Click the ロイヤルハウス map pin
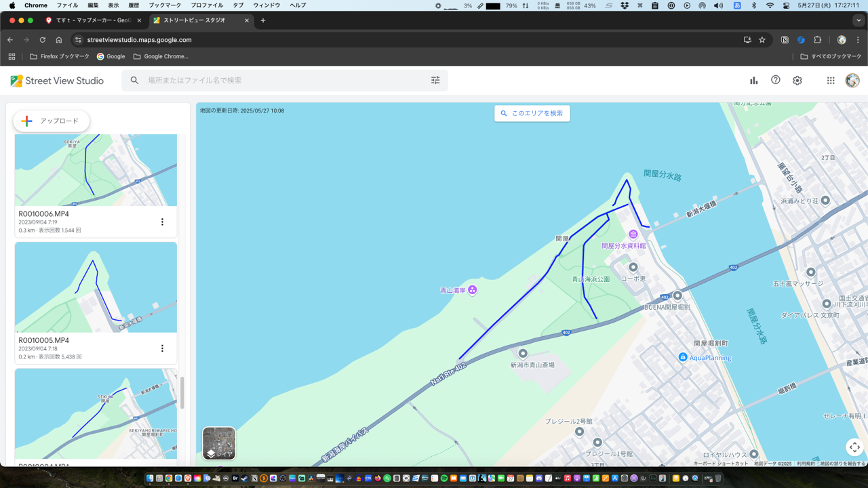868x488 pixels. (x=753, y=454)
